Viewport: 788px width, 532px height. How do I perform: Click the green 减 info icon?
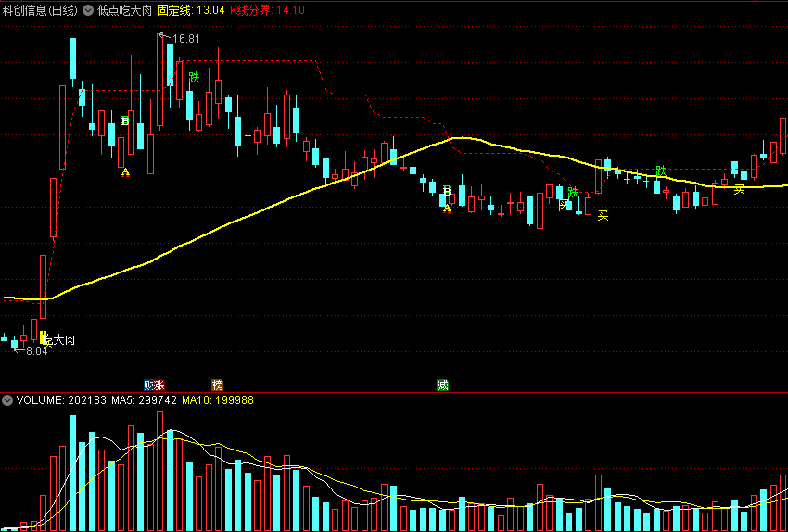click(x=442, y=386)
